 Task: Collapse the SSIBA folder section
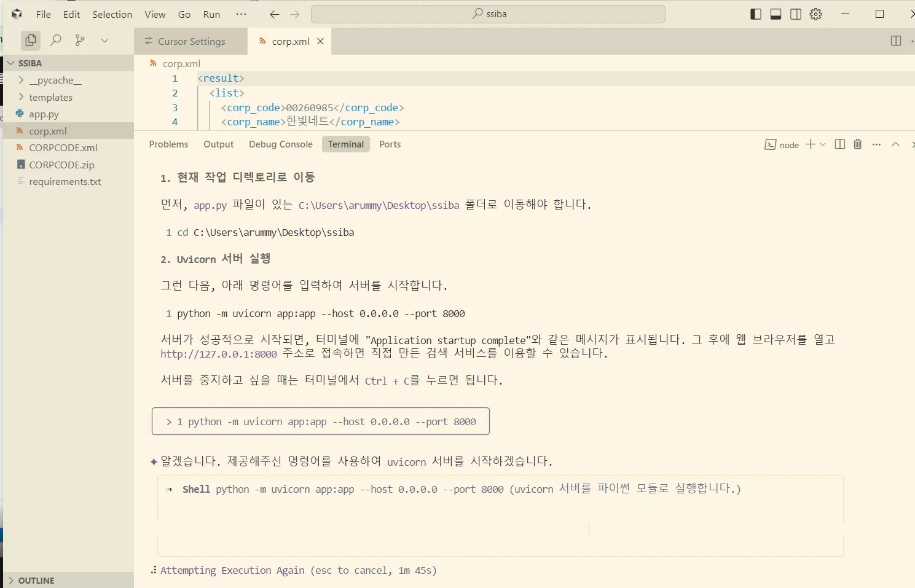68,63
